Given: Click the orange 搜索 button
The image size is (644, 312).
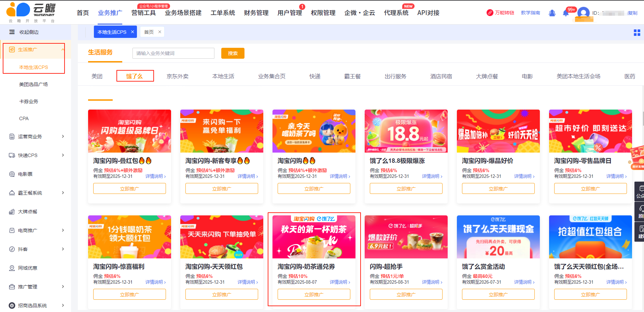Looking at the screenshot, I should point(233,53).
